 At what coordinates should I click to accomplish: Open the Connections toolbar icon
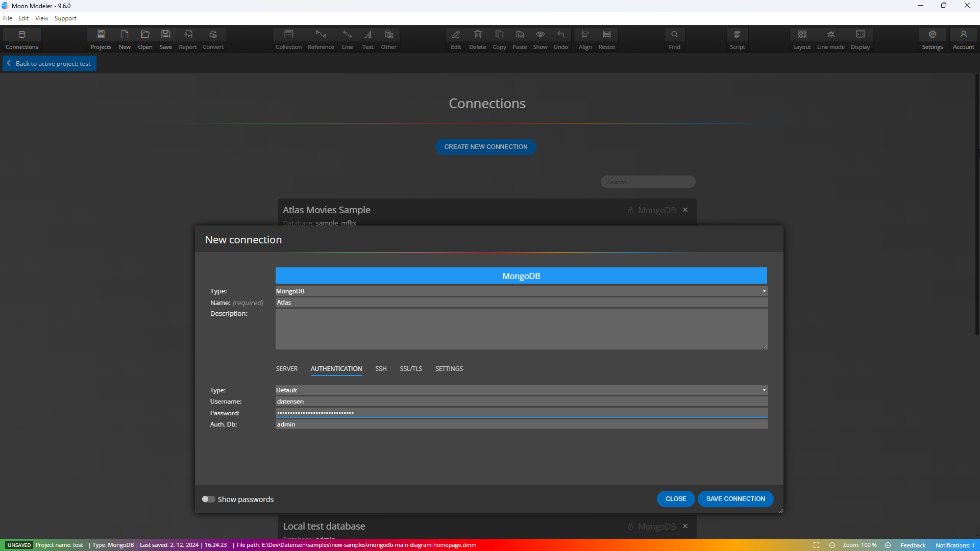(21, 39)
